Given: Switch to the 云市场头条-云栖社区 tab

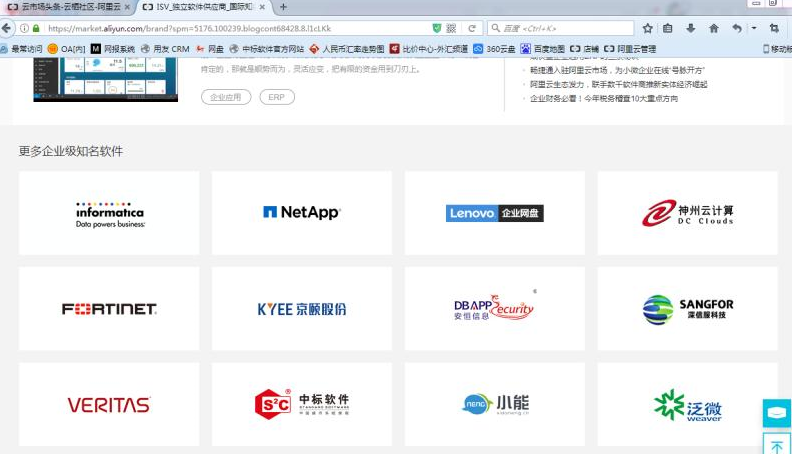Looking at the screenshot, I should 66,7.
